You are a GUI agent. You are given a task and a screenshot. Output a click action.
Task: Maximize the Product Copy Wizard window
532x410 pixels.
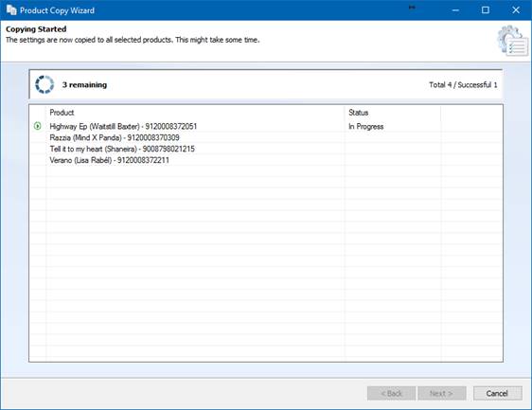click(486, 10)
